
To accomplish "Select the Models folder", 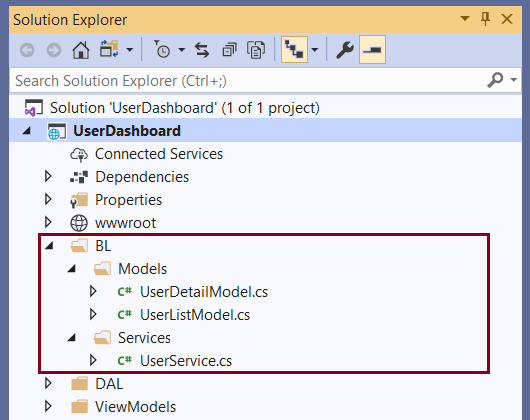I will [x=142, y=269].
